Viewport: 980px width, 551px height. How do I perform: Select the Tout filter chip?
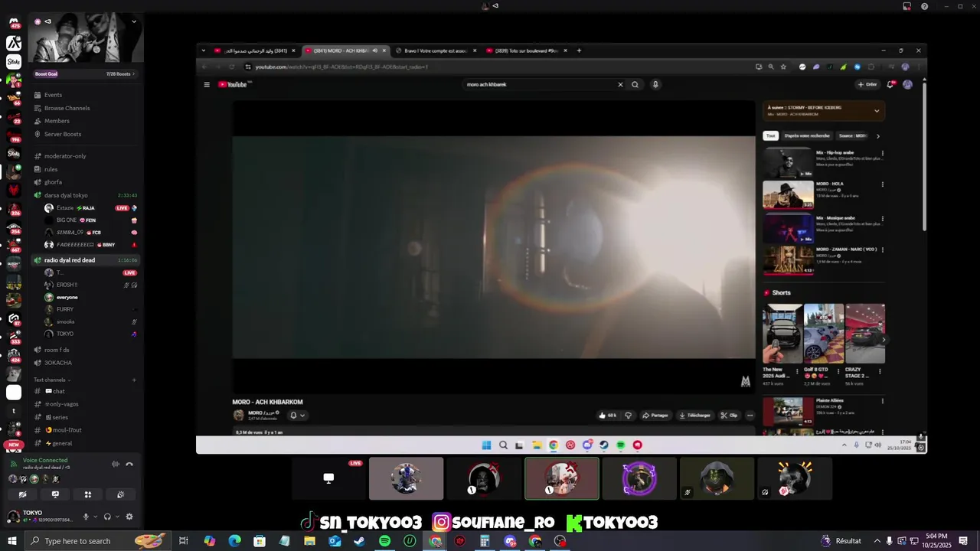[x=770, y=135]
